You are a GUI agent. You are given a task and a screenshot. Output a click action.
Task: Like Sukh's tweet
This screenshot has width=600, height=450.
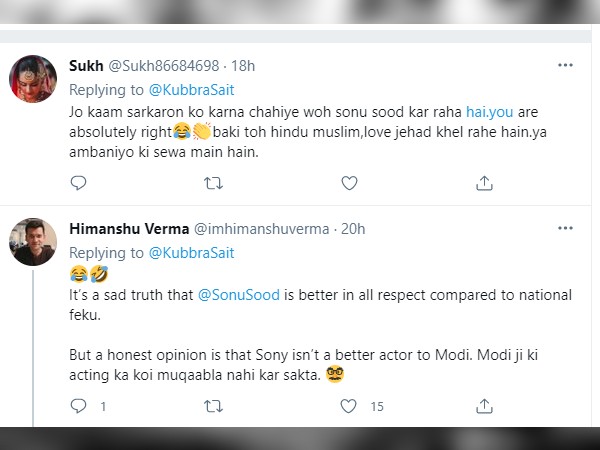(x=349, y=182)
